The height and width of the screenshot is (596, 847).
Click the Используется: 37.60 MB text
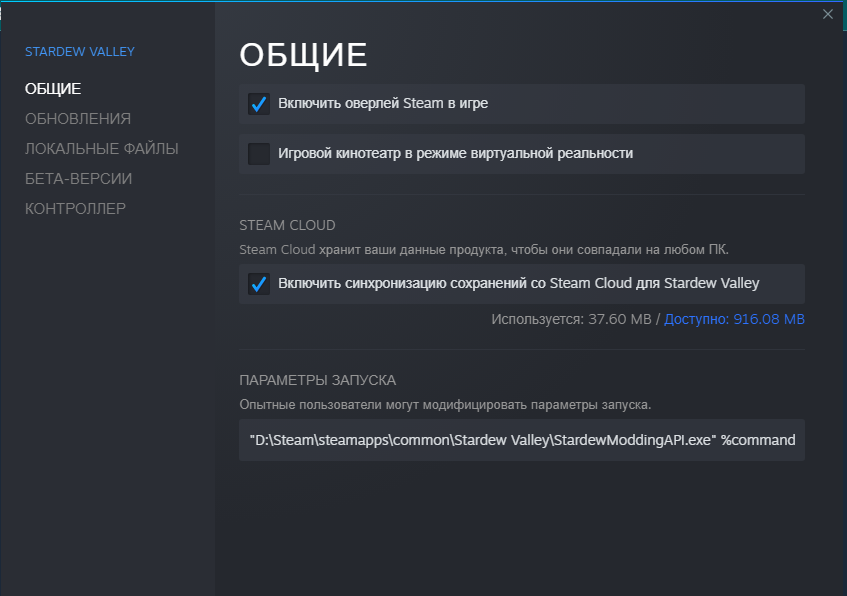(570, 320)
